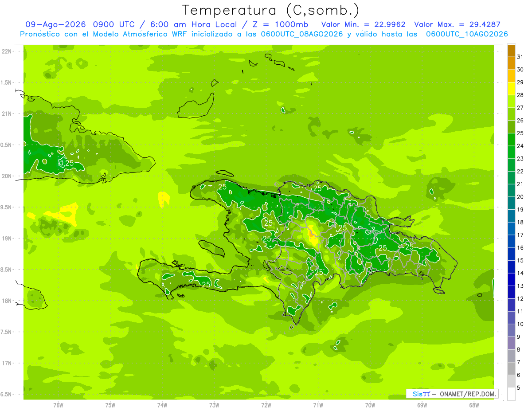Click the title "Temperatura (C,somb.)"
This screenshot has width=532, height=411.
271,10
